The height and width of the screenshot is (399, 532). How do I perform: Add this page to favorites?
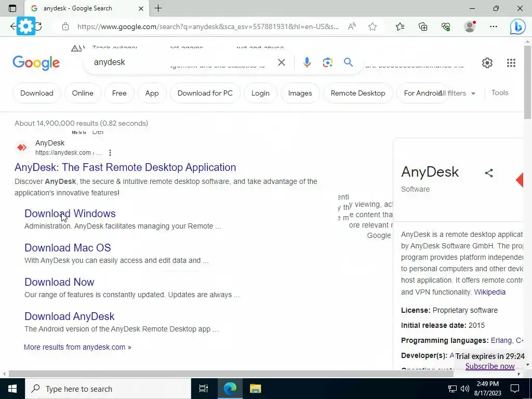point(373,26)
